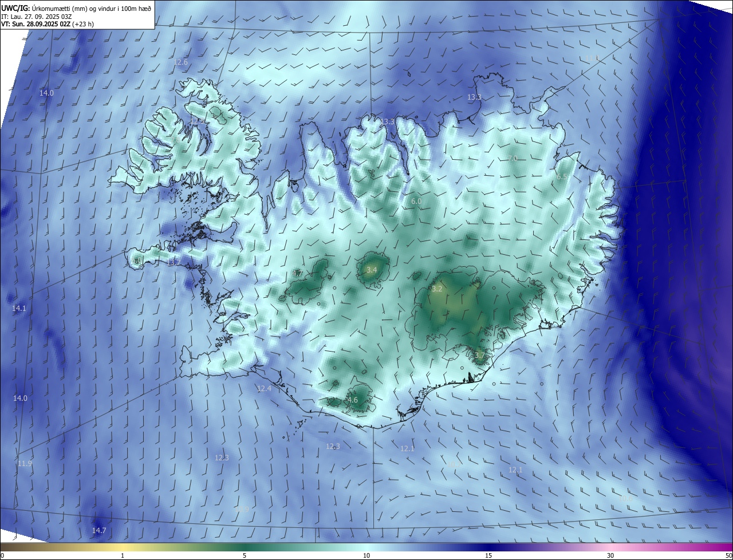Select the 6.0 value label
The width and height of the screenshot is (733, 560).
(x=416, y=201)
